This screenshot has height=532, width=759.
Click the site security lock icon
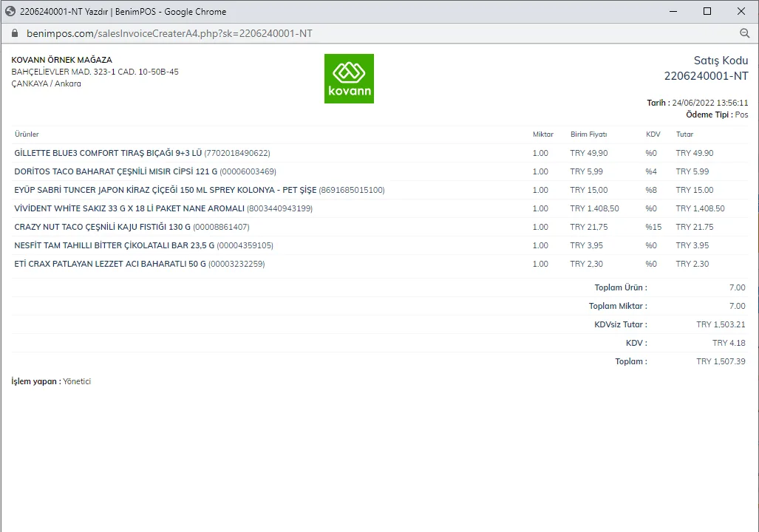[x=15, y=33]
